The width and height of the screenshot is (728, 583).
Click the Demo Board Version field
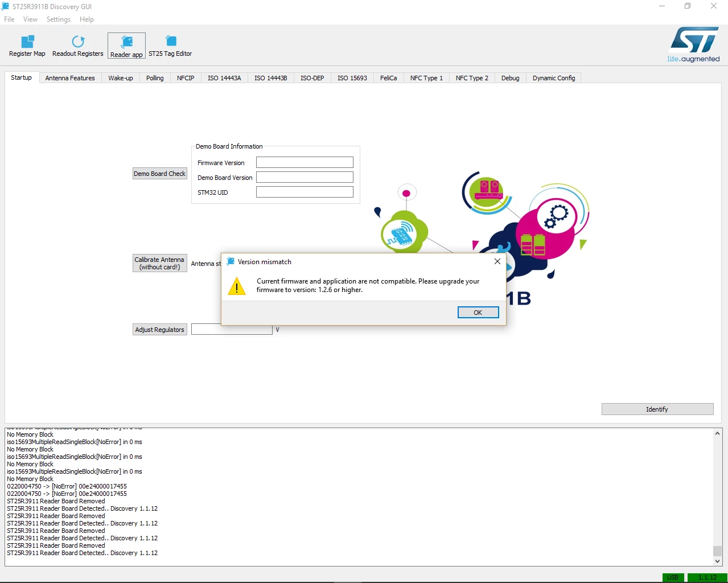point(305,177)
